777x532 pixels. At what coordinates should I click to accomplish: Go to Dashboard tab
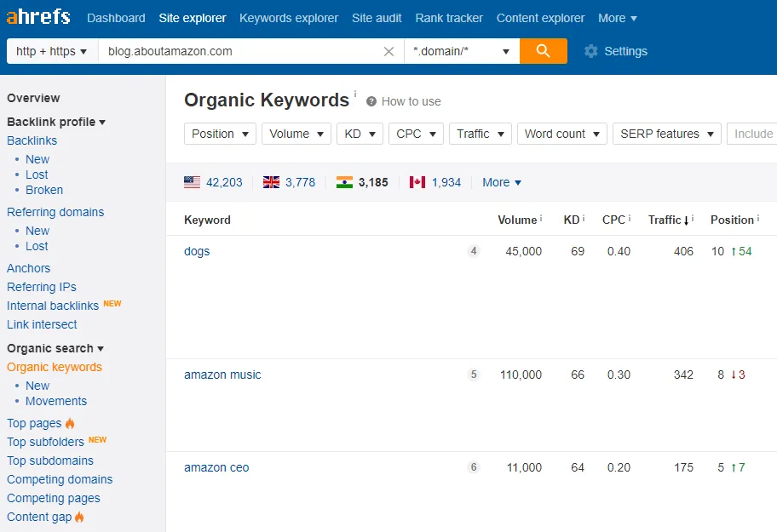116,18
